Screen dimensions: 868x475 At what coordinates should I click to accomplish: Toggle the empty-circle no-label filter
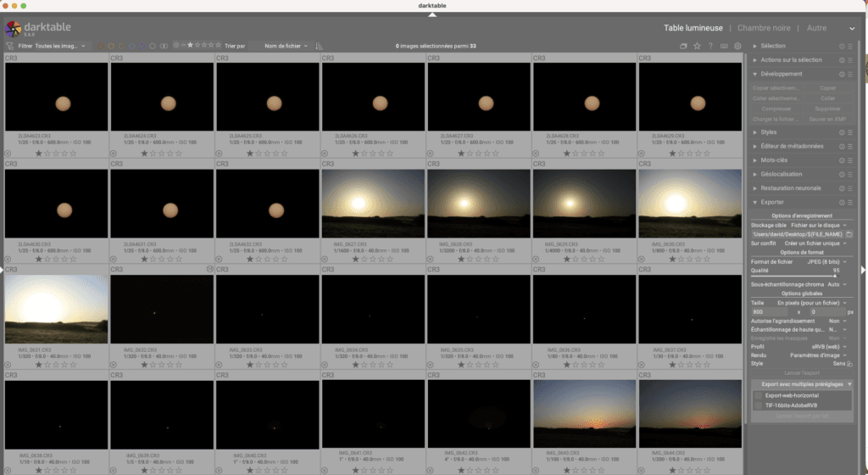click(153, 46)
